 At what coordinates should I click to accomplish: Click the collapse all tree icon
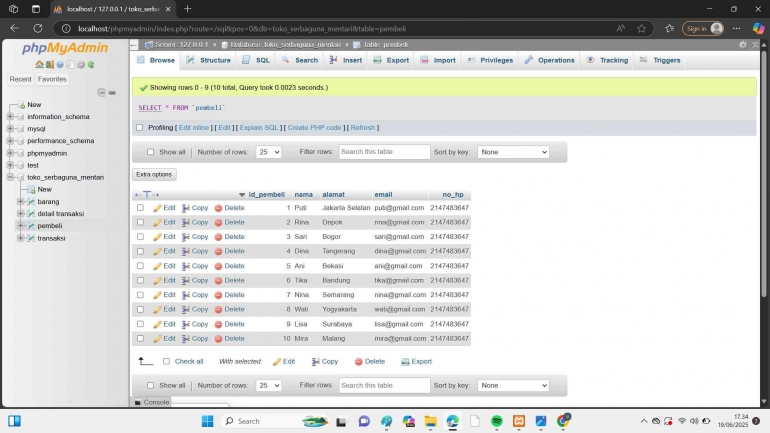point(102,92)
